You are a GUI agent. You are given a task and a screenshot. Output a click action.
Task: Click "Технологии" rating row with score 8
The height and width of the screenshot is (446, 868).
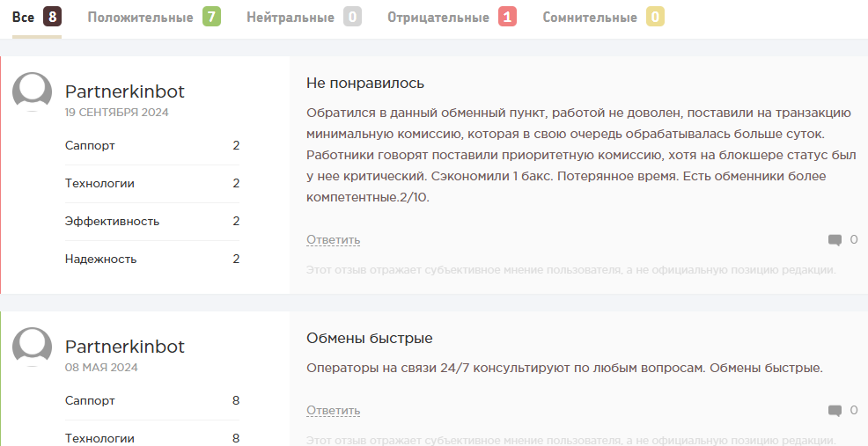click(152, 438)
